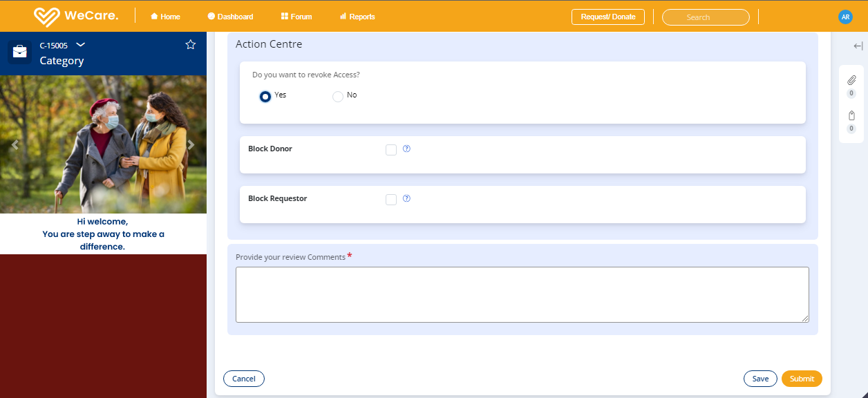Show previous carousel image with left arrow

tap(15, 144)
